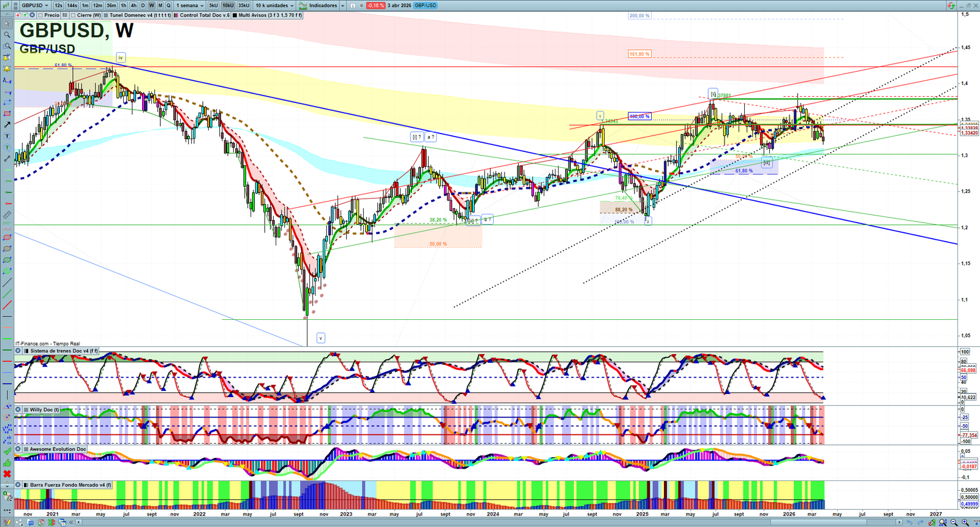This screenshot has width=980, height=527.
Task: Open Sistema de trenes Doc v4 label
Action: (64, 351)
